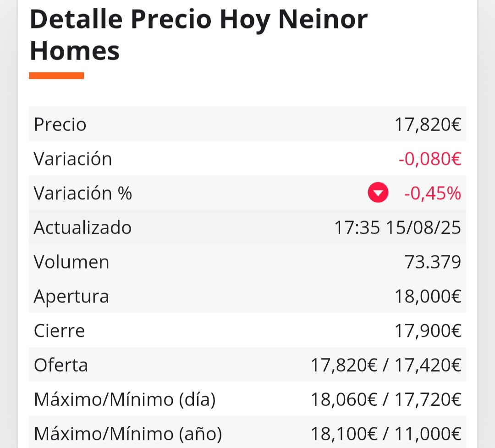Click the Variación value -0,080€

[x=429, y=159]
